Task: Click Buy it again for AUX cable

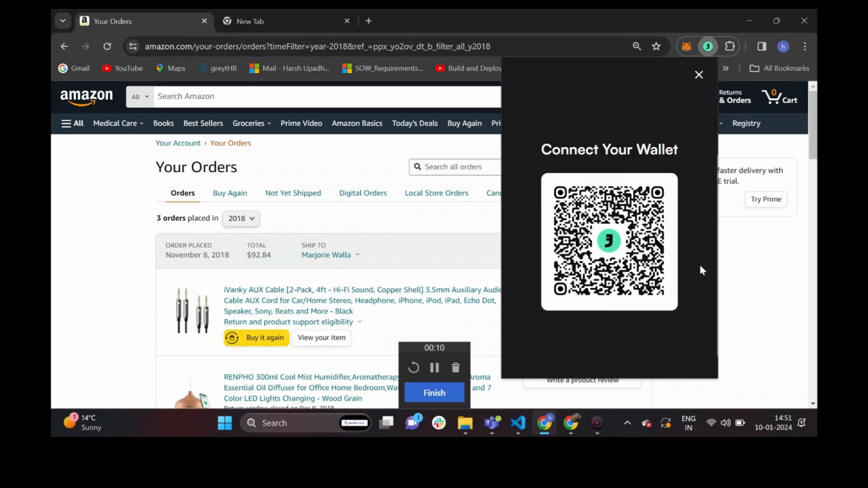Action: point(256,338)
